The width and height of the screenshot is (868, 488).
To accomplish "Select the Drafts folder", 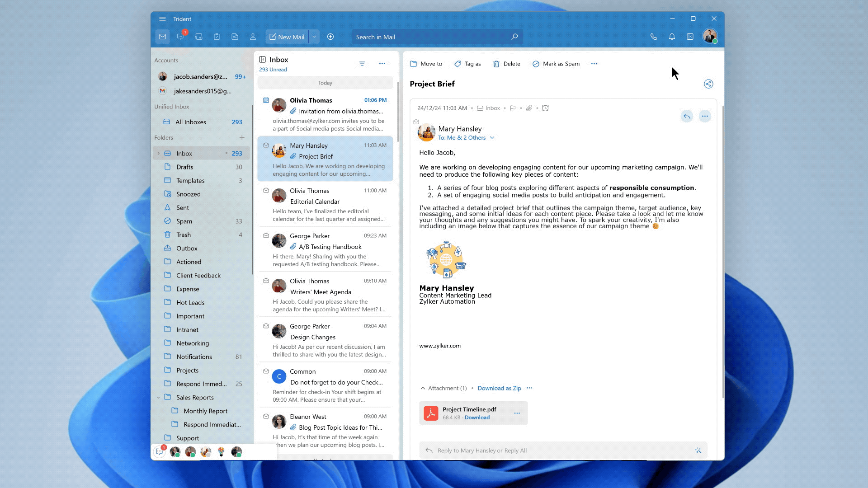I will click(x=184, y=167).
